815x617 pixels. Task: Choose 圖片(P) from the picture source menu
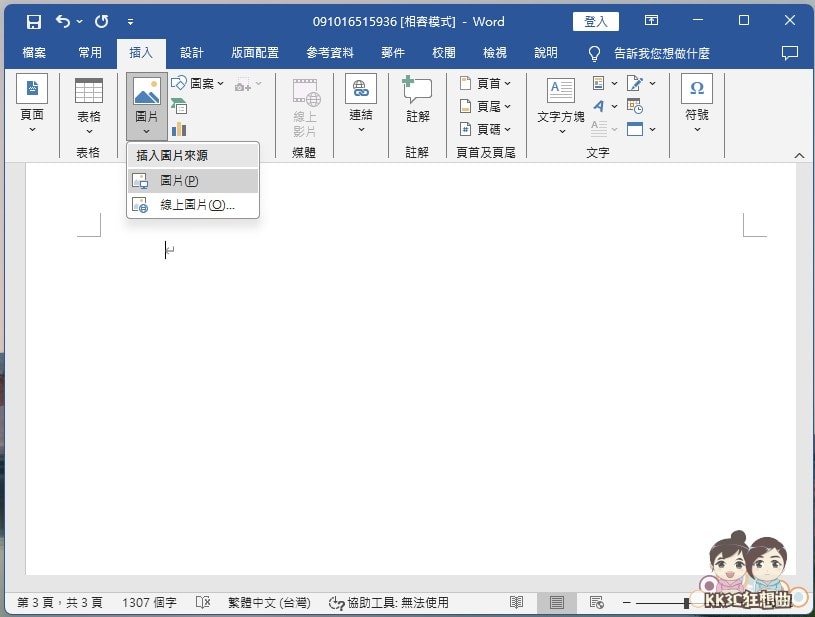(193, 181)
